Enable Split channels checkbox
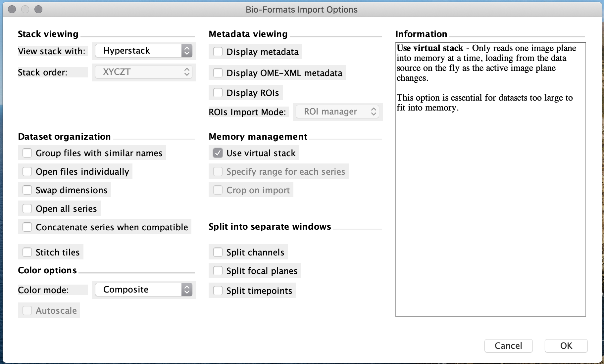 click(218, 252)
